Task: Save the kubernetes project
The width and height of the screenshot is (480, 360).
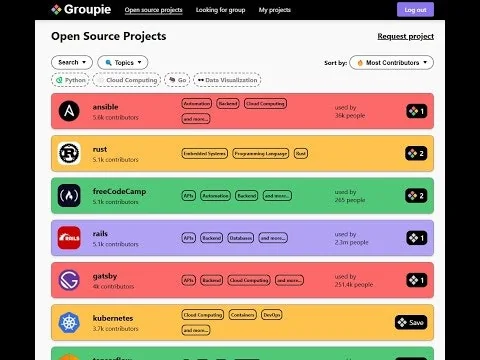Action: pyautogui.click(x=411, y=322)
